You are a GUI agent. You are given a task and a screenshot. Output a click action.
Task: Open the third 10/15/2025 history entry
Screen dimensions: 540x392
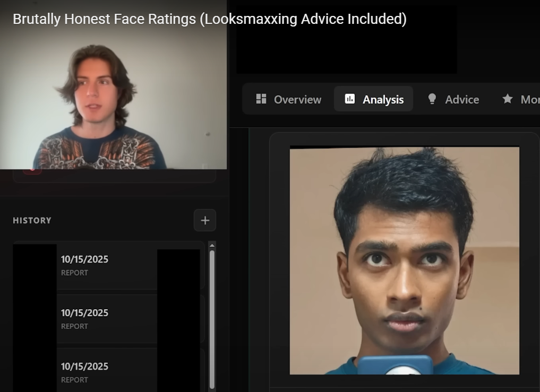[85, 372]
